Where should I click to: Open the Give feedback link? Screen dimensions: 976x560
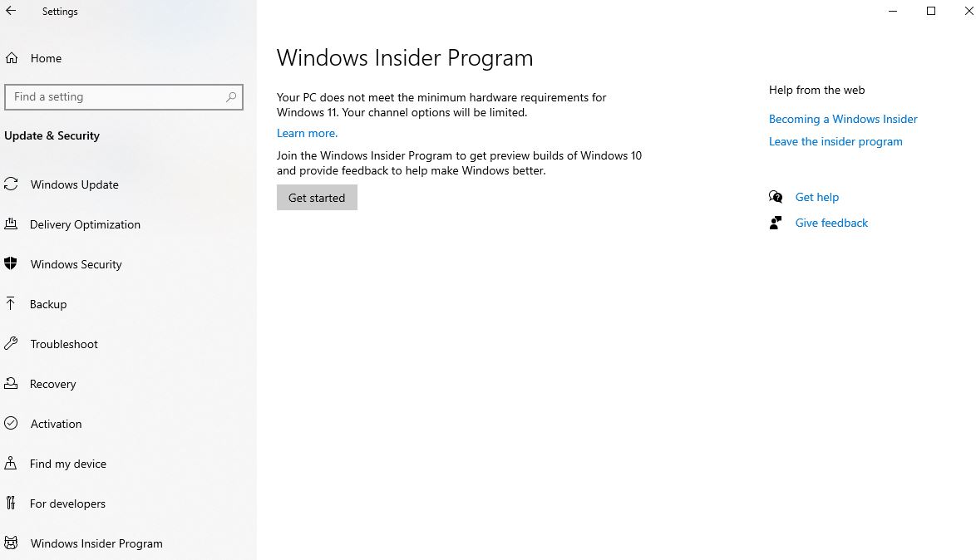831,223
